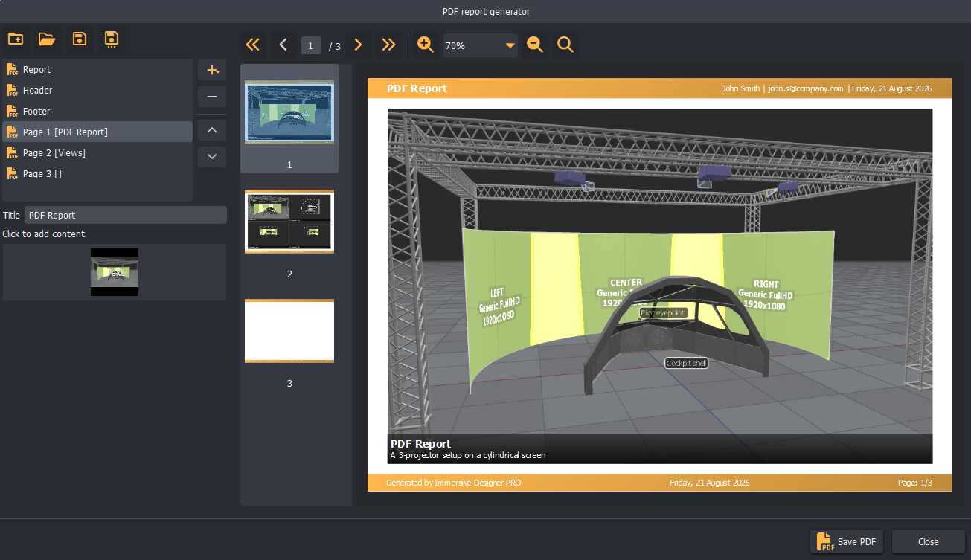Zoom in with the magnifier plus icon
Viewport: 971px width, 560px height.
pyautogui.click(x=426, y=45)
